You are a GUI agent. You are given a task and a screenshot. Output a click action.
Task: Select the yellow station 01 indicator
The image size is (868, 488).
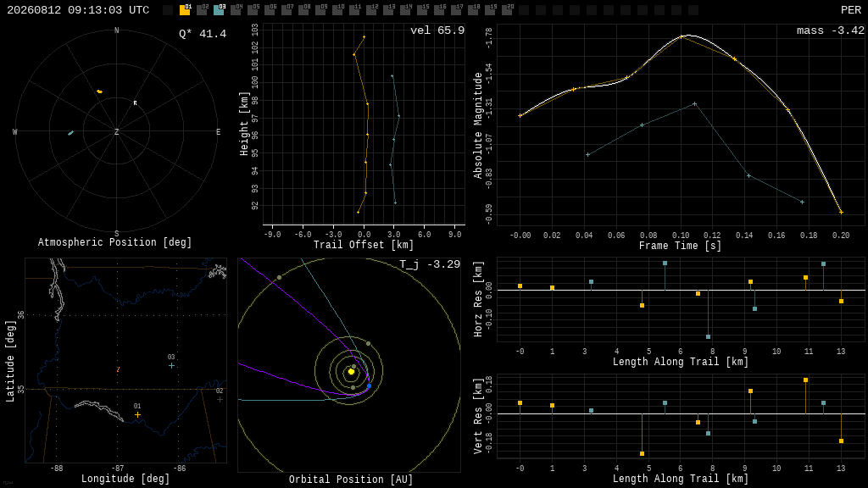pos(185,10)
